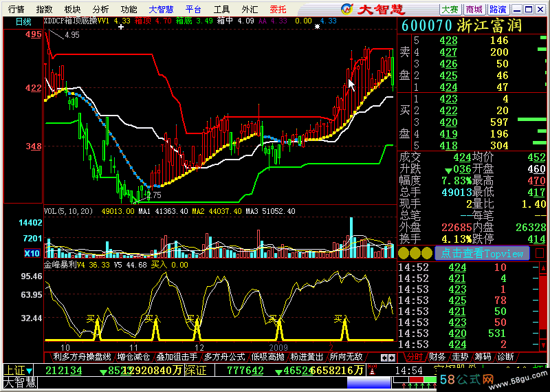Click the white cross marker atop the chart
550x392 pixels.
click(x=121, y=27)
